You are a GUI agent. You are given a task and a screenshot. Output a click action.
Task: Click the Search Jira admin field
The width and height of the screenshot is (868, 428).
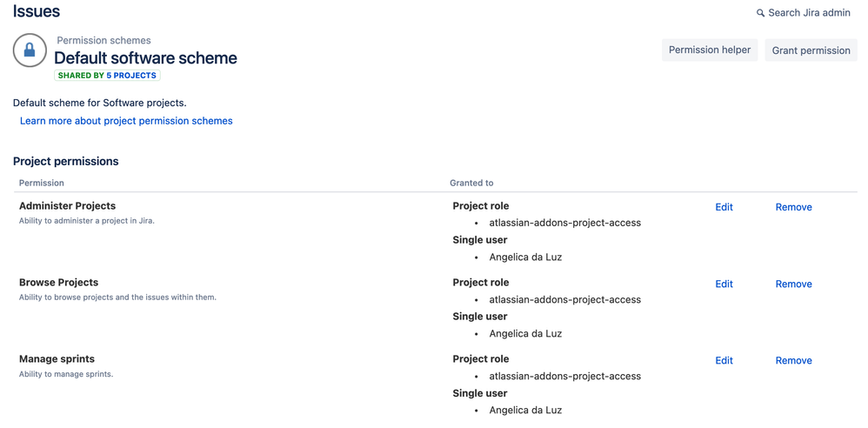804,13
